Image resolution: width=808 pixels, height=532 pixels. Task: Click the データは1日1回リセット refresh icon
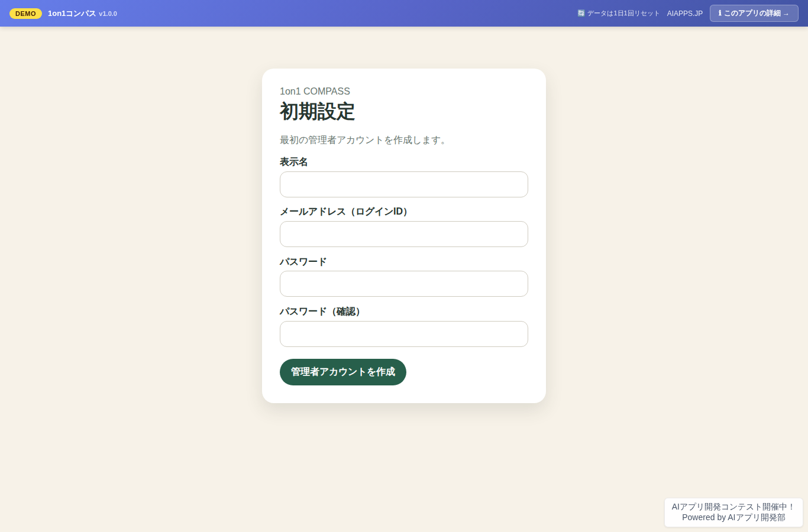pyautogui.click(x=581, y=13)
